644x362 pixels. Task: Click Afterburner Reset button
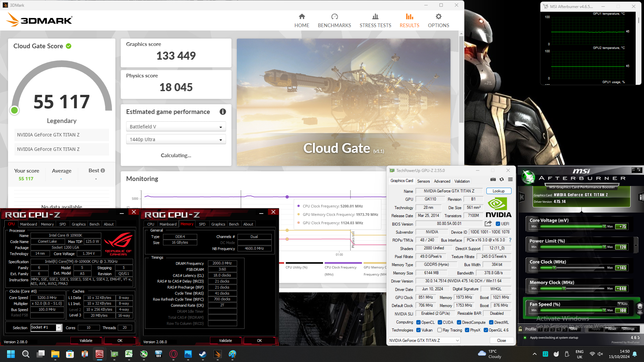click(612, 329)
